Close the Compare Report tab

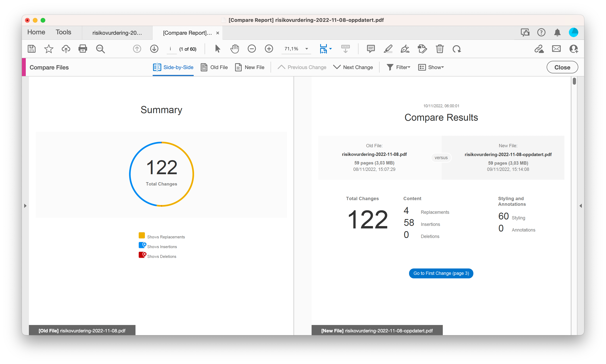click(217, 33)
